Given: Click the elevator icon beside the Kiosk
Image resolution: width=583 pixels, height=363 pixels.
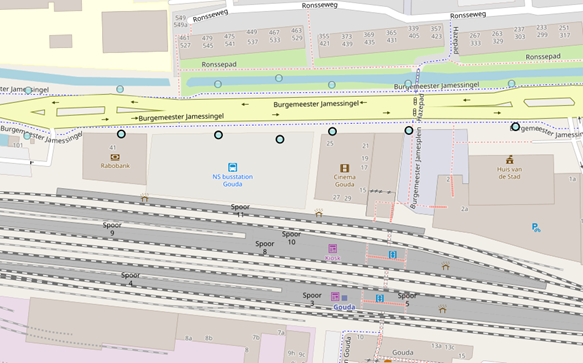Looking at the screenshot, I should pyautogui.click(x=393, y=255).
